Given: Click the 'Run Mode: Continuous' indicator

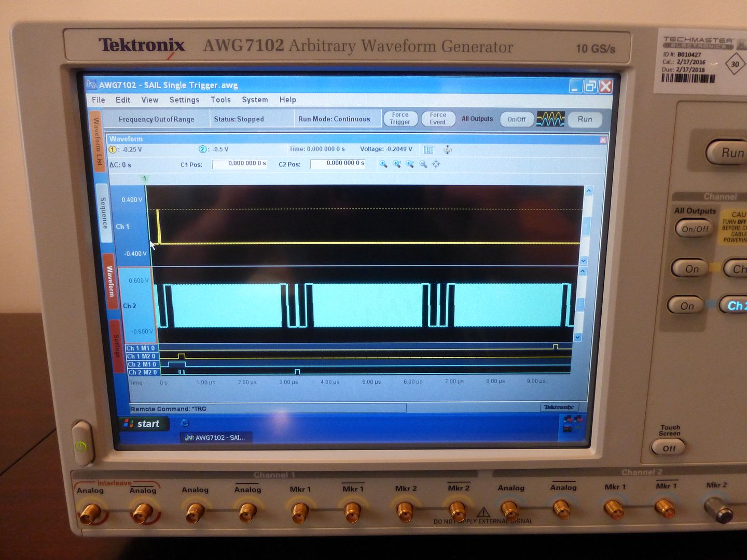Looking at the screenshot, I should (334, 119).
